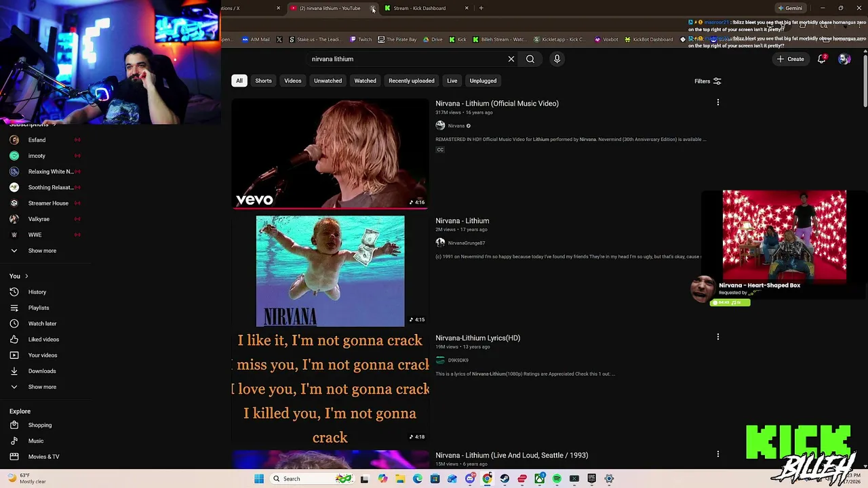Open File Explorer from the taskbar
The width and height of the screenshot is (868, 488).
400,479
